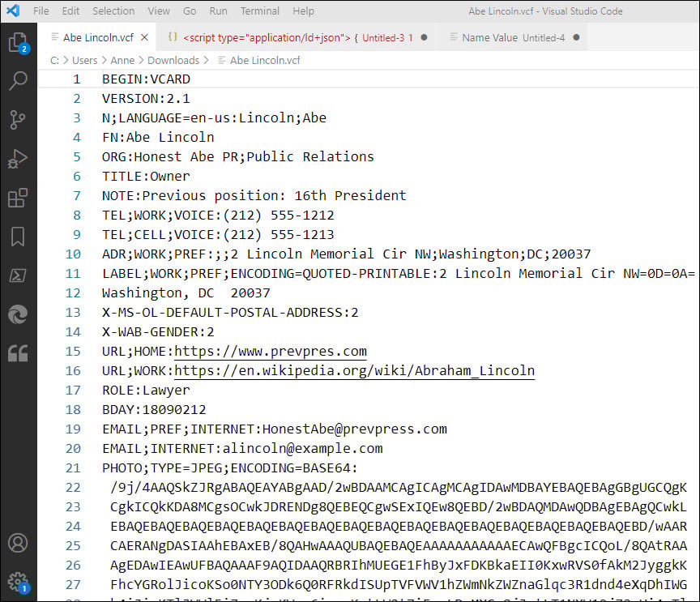
Task: Click the ROLE:Lawyer line
Action: click(x=146, y=391)
